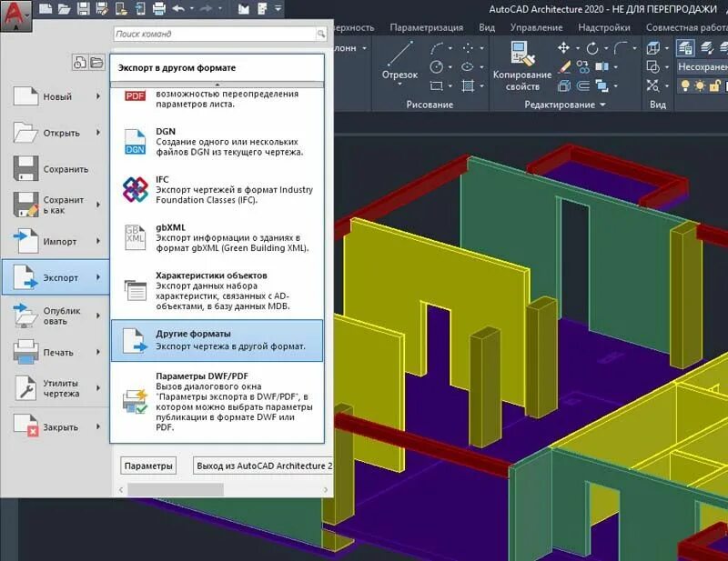This screenshot has height=561, width=728.
Task: Select Другие форматы export option
Action: (x=217, y=341)
